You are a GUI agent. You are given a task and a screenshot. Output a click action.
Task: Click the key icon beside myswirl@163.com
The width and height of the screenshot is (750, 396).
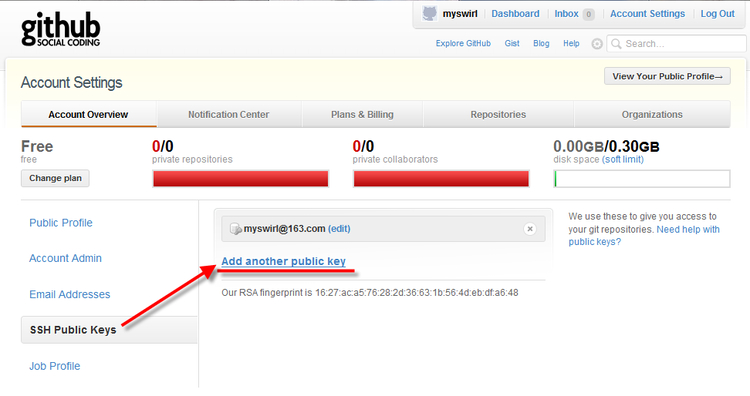point(235,229)
